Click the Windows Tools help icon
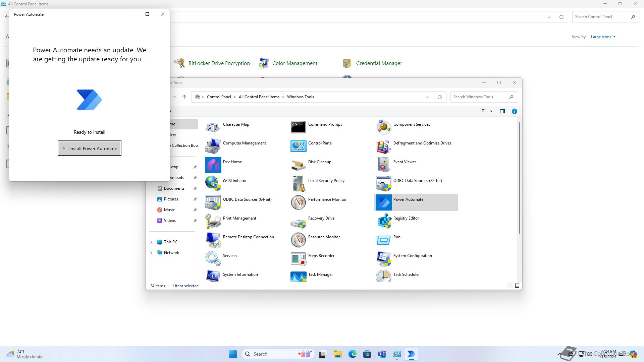Screen dimensions: 644x362 coord(514,111)
